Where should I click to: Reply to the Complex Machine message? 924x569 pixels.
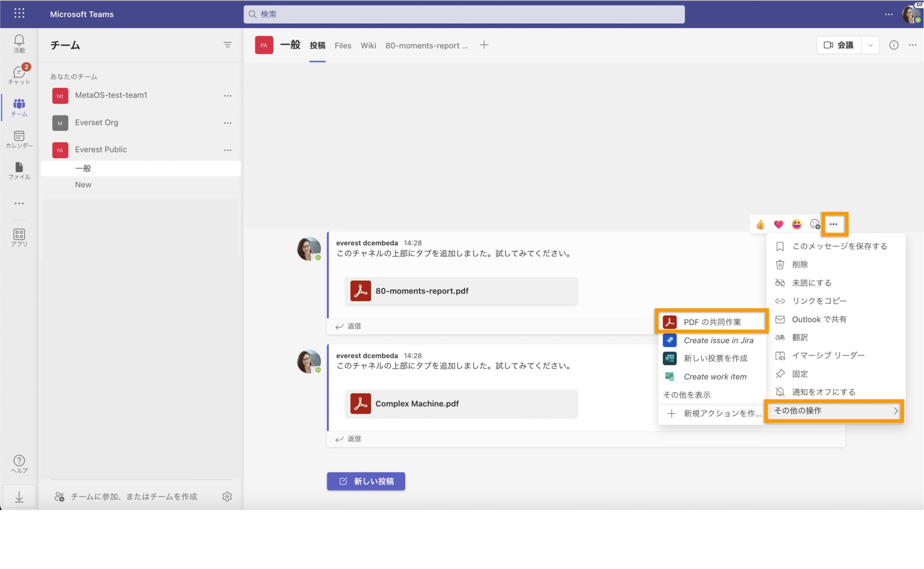coord(348,439)
